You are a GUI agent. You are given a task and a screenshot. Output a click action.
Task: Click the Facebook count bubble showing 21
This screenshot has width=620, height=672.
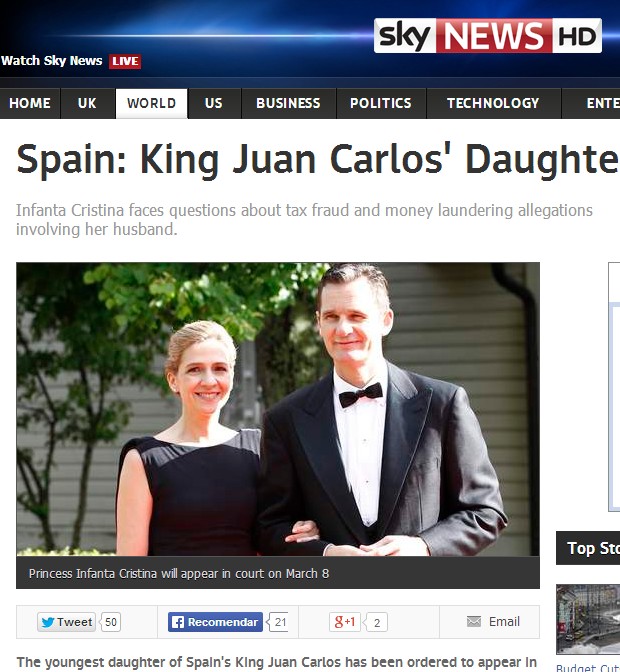click(x=278, y=622)
